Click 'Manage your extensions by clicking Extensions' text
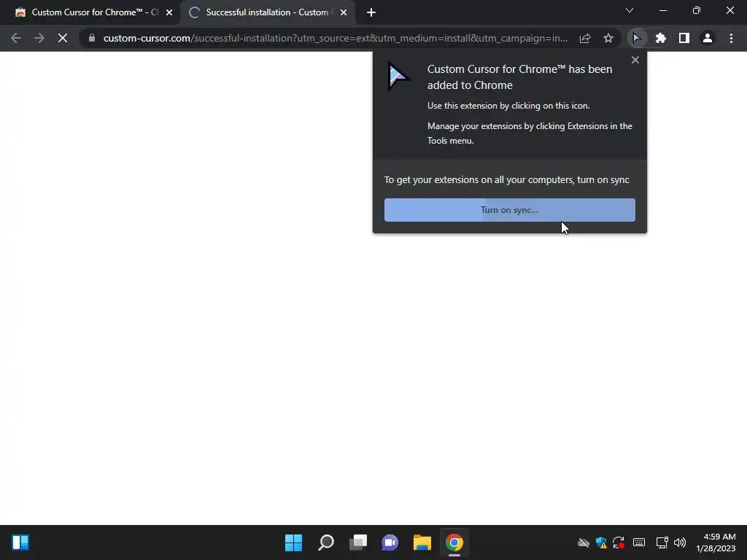Viewport: 747px width, 560px height. [530, 133]
